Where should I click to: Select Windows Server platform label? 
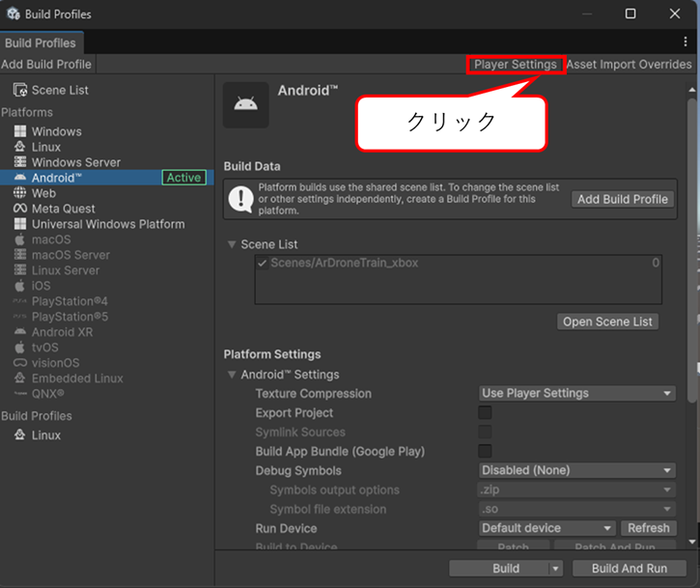point(76,162)
